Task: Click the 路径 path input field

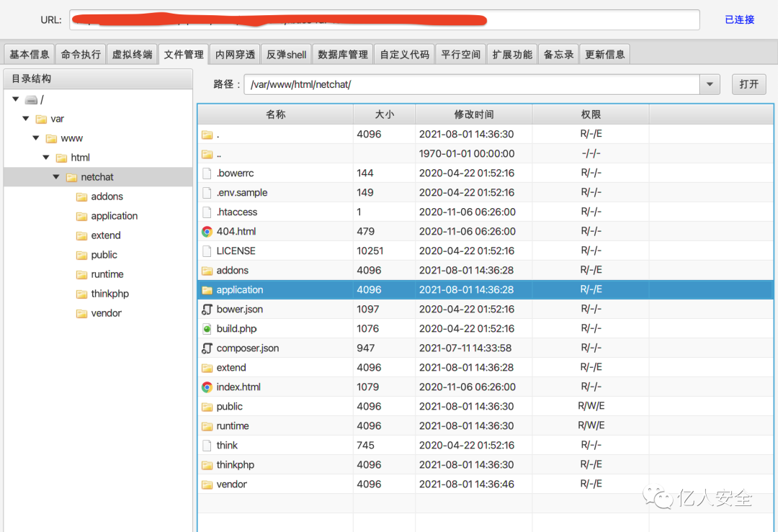Action: [x=472, y=84]
